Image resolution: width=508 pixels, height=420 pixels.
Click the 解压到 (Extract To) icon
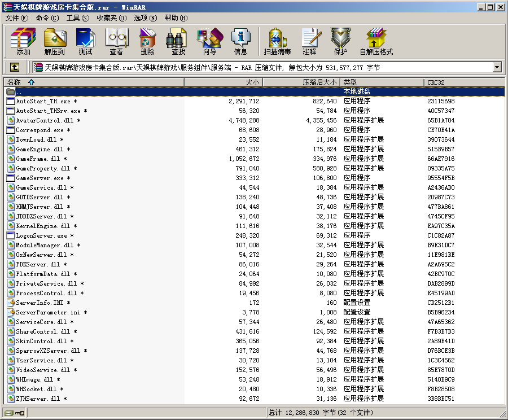55,41
